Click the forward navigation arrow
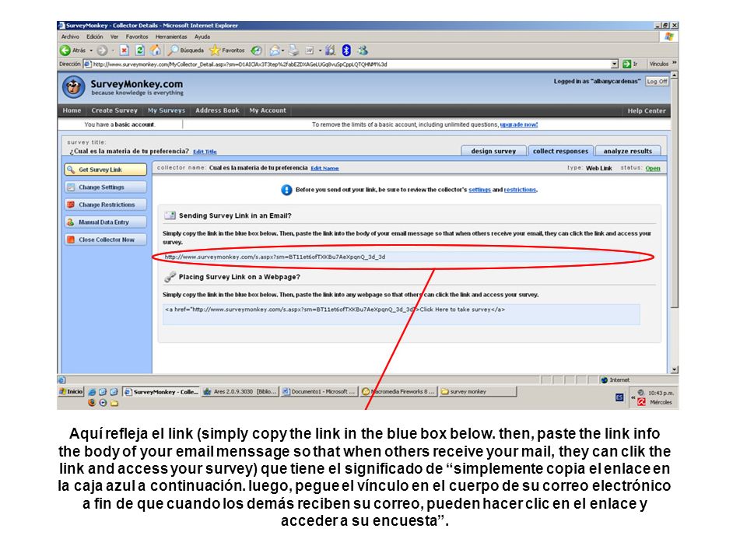 pyautogui.click(x=102, y=50)
